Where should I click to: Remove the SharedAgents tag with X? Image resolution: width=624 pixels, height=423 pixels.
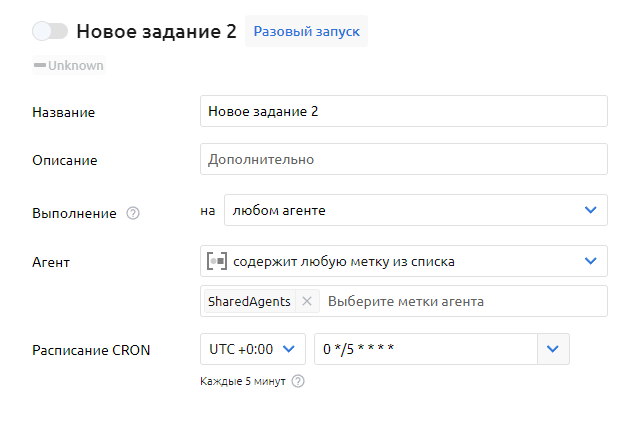(307, 301)
